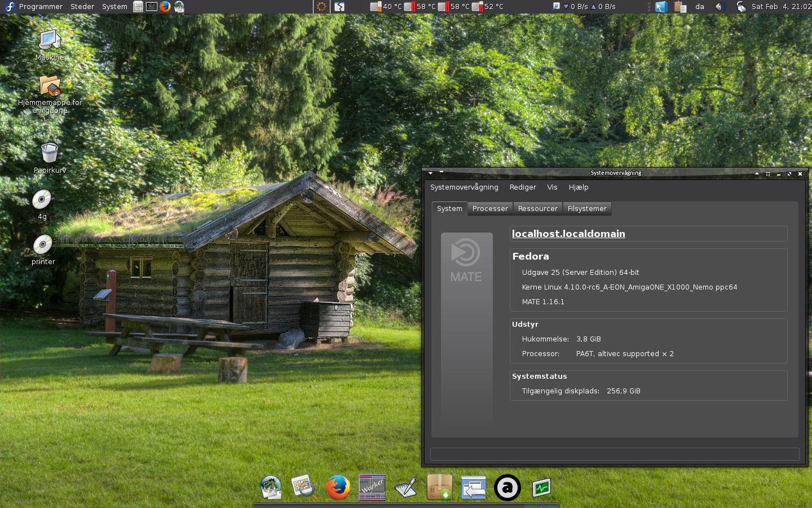The width and height of the screenshot is (812, 508).
Task: Launch Firefox from the bottom dock
Action: tap(338, 488)
